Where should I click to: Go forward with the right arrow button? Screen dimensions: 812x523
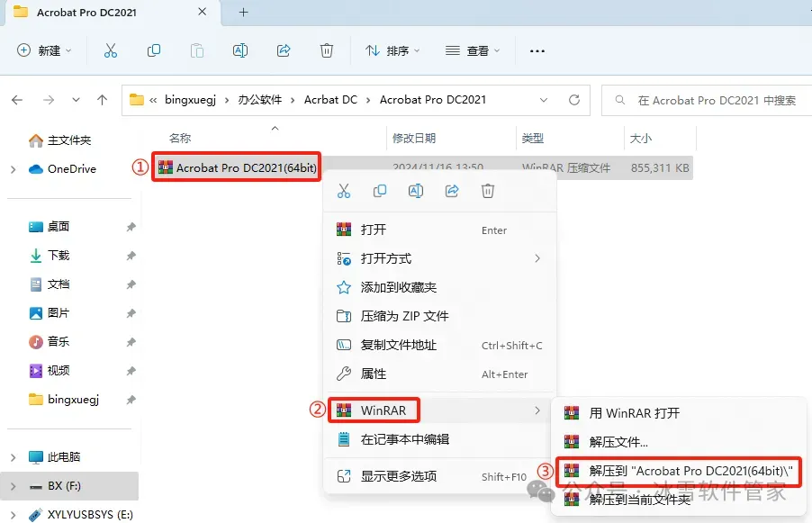49,100
